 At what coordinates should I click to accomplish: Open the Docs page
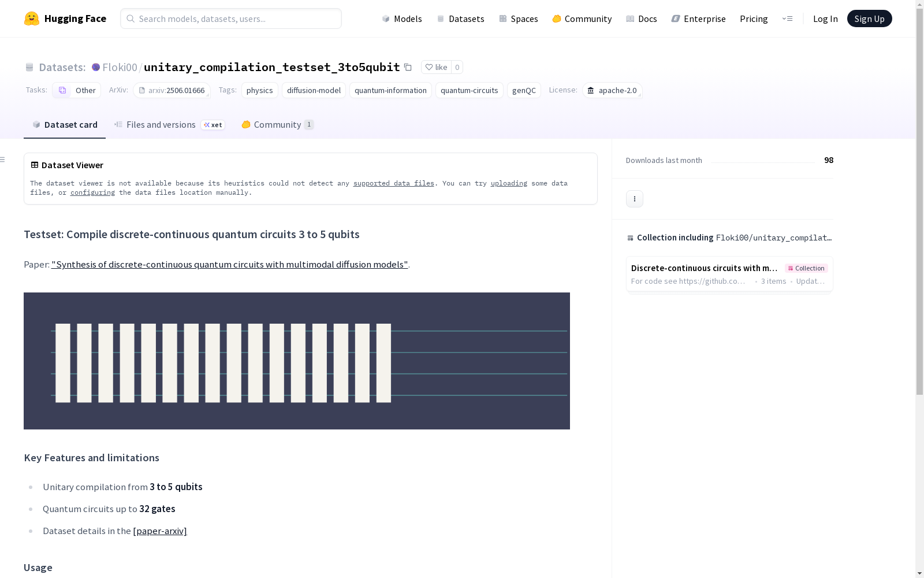tap(642, 18)
